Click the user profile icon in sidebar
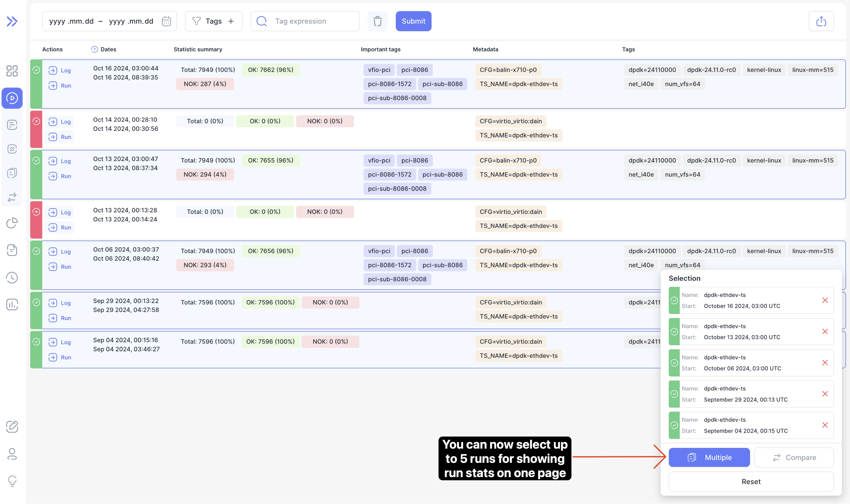Viewport: 850px width, 504px height. pos(12,454)
